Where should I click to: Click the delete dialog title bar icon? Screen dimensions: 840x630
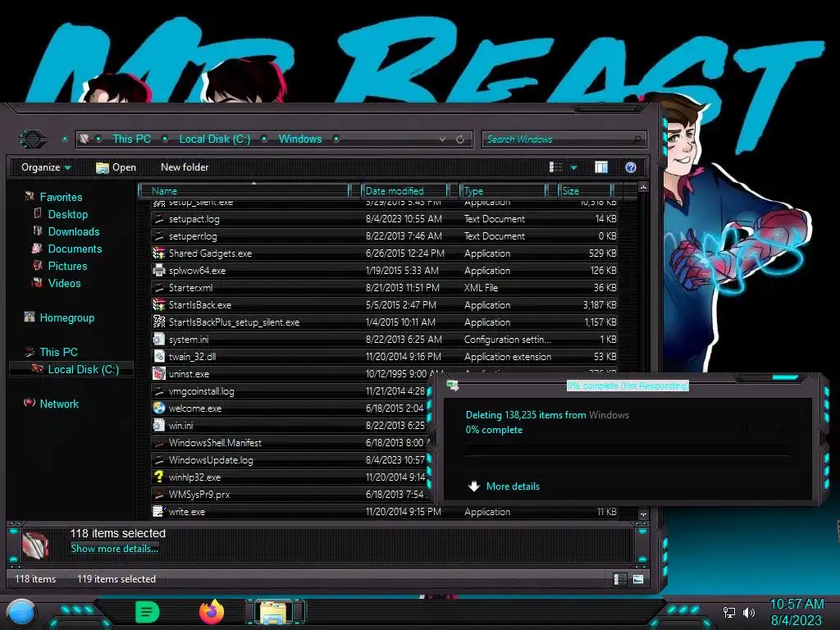[x=453, y=386]
